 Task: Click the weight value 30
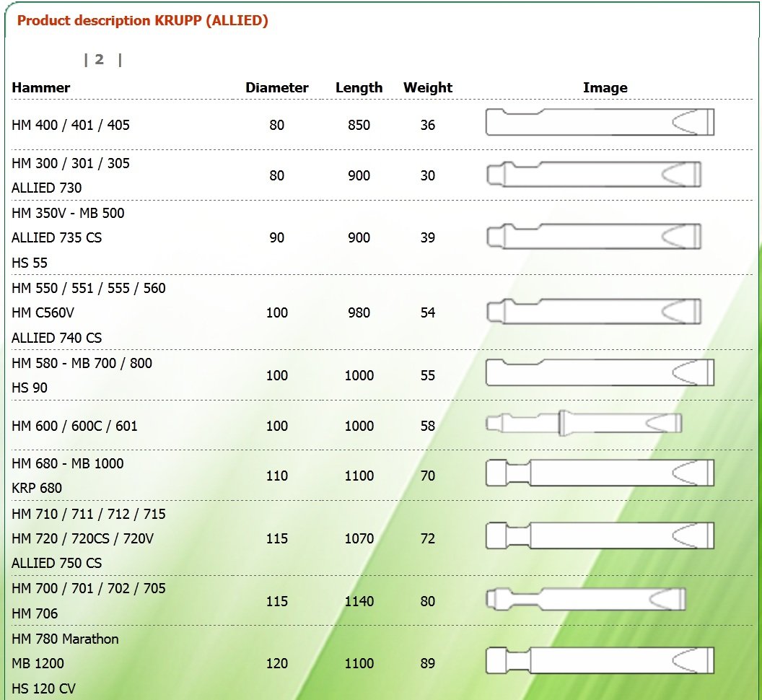(428, 175)
